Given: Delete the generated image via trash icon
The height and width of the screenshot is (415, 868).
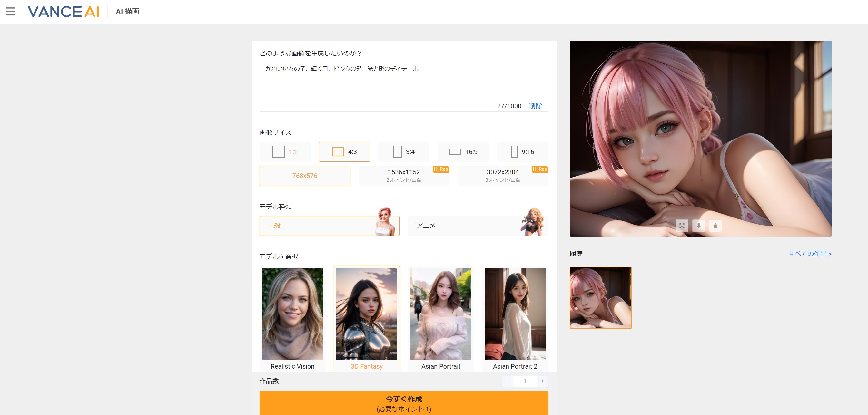Looking at the screenshot, I should 716,226.
